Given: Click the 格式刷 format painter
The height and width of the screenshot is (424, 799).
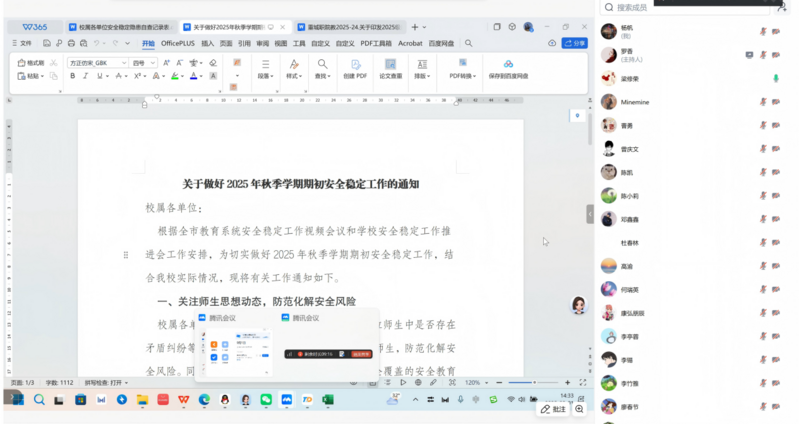Looking at the screenshot, I should 31,63.
